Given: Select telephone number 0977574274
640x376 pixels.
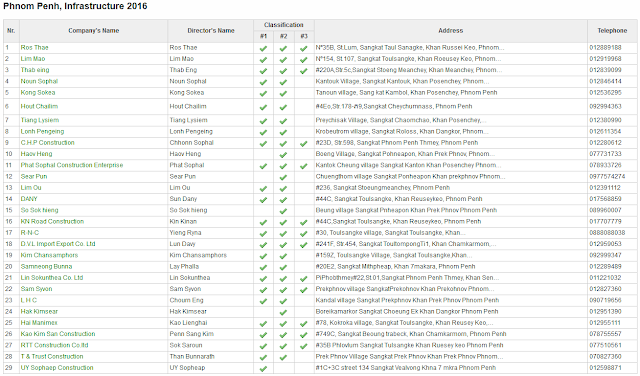Looking at the screenshot, I should 607,176.
